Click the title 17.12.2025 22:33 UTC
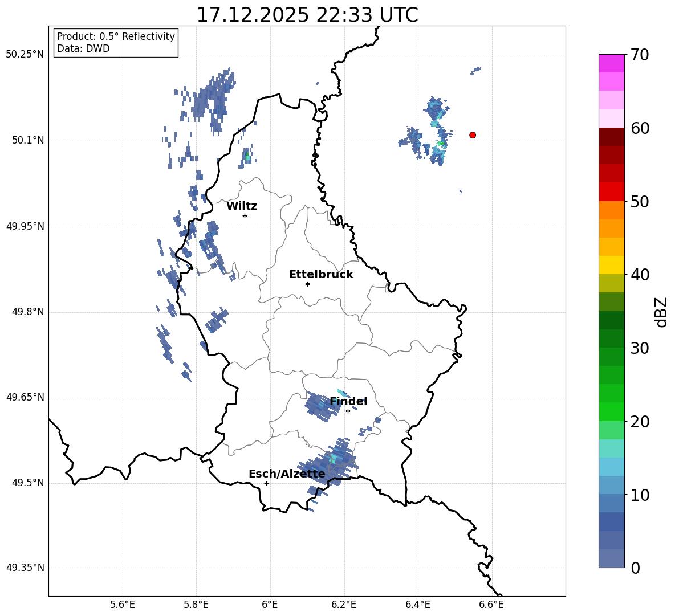Viewport: 675px width, 616px height. (307, 15)
